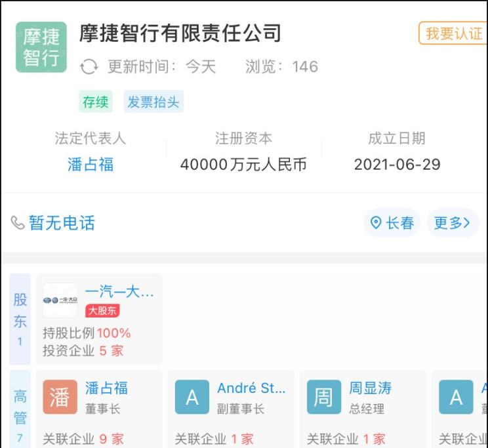Screen dimensions: 488x448
Task: Open André St... executive profile
Action: 251,388
